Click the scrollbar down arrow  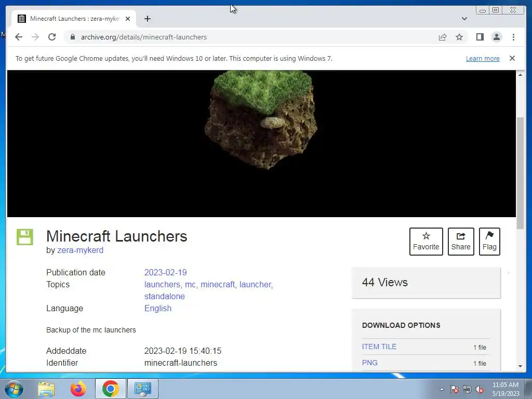520,366
